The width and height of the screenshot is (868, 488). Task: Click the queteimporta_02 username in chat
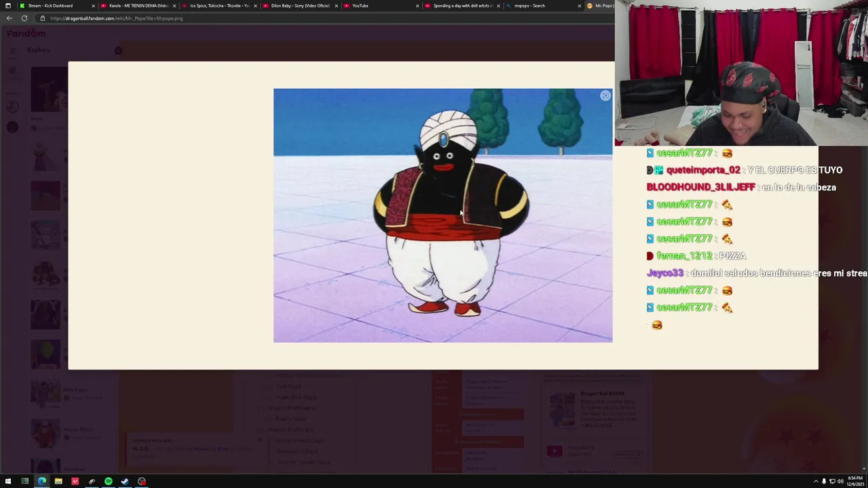[703, 170]
